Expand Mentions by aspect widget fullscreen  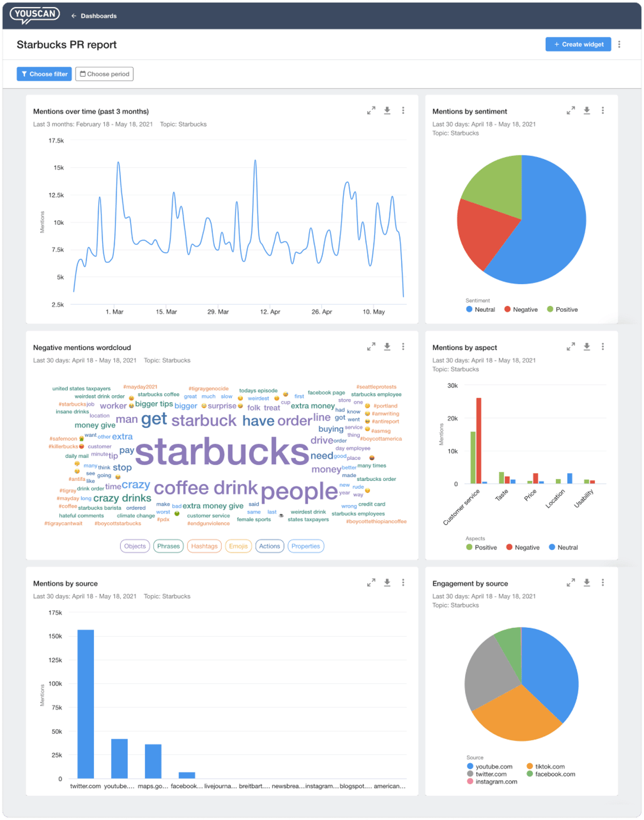(571, 347)
